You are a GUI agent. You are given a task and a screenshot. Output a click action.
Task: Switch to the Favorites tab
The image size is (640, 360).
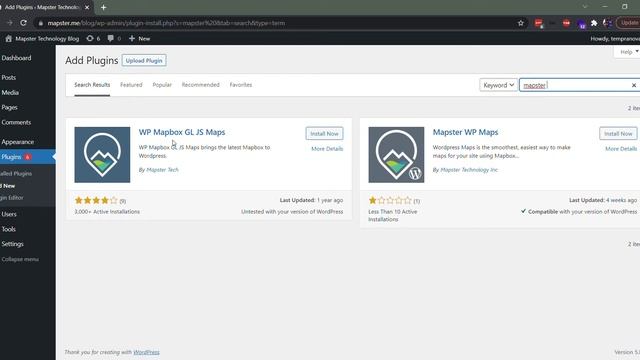241,85
